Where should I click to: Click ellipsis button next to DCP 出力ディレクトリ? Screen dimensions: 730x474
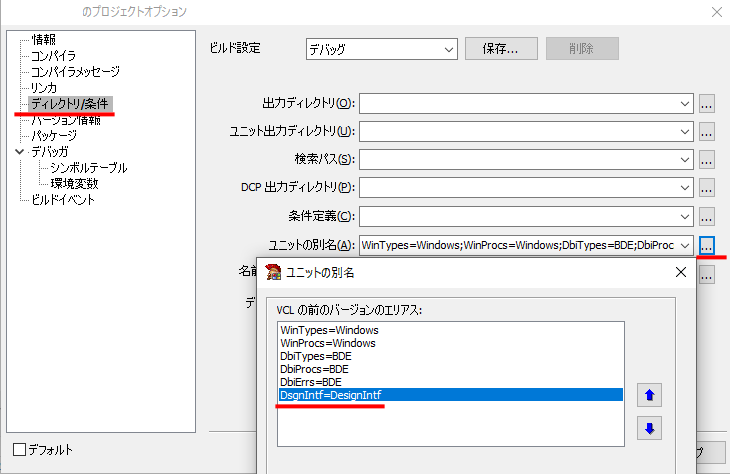[706, 188]
